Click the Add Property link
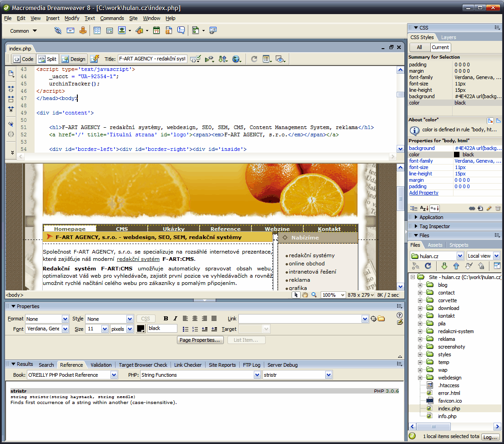 pos(423,193)
